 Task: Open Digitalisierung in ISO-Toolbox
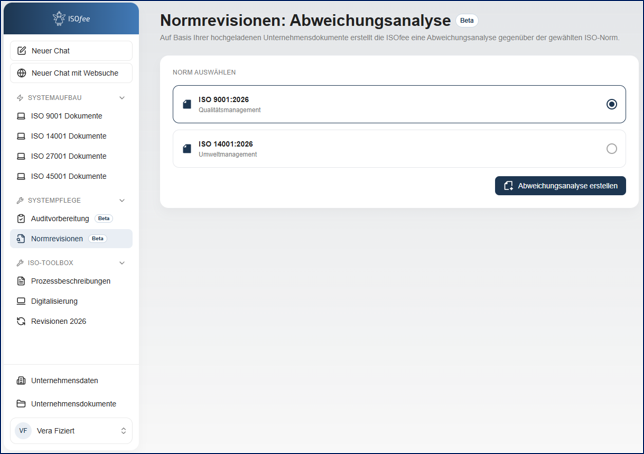pyautogui.click(x=71, y=301)
